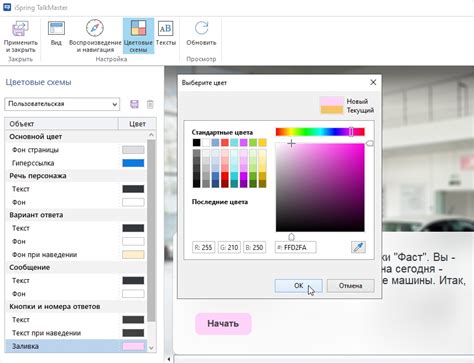The height and width of the screenshot is (363, 474).
Task: Save color scheme with floppy disk icon
Action: (x=134, y=104)
